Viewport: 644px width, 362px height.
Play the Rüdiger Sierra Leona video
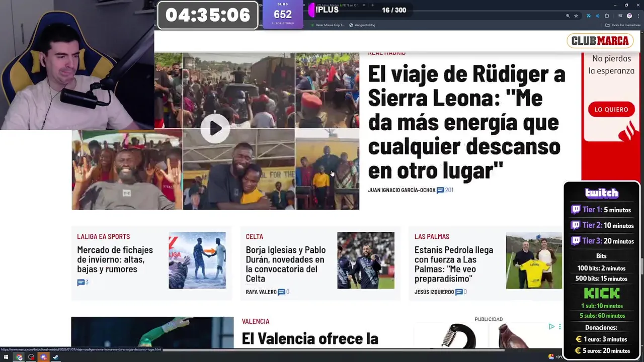click(x=215, y=128)
